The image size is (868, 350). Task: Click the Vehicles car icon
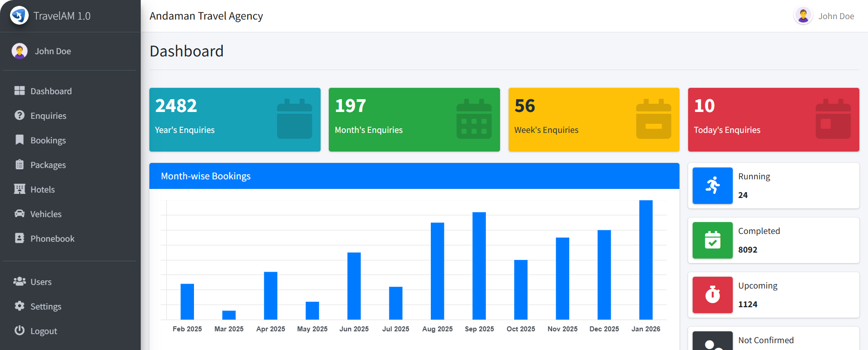19,214
